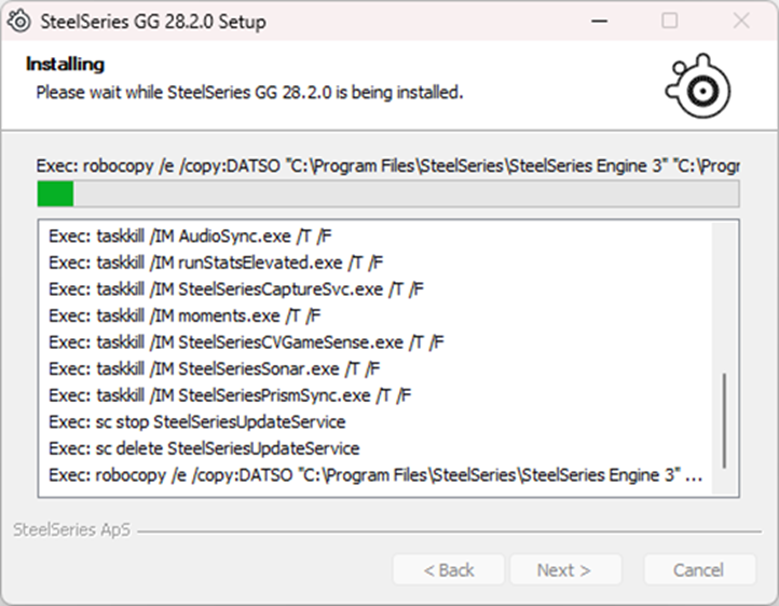
Task: Minimize the setup window
Action: (598, 21)
